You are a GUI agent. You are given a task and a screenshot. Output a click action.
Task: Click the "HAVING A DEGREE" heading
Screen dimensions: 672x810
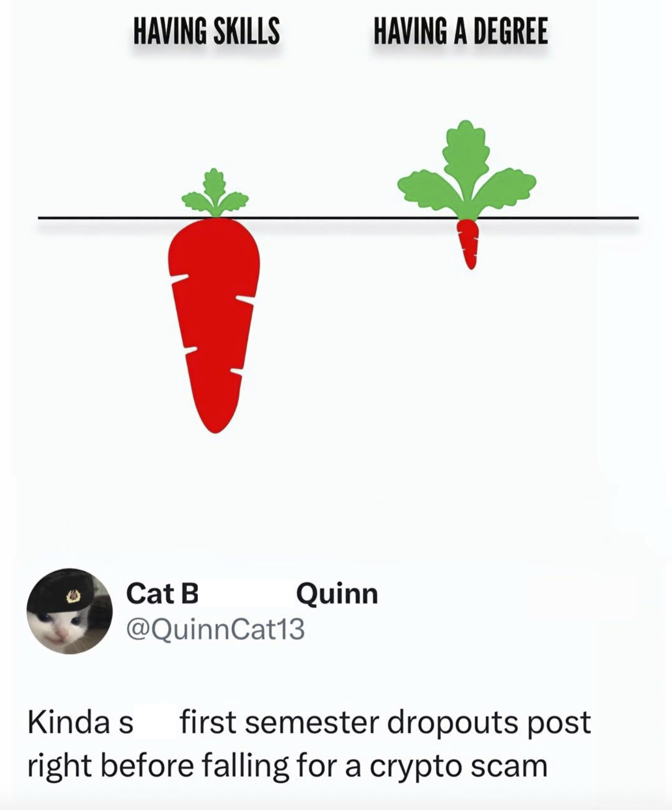pos(460,31)
